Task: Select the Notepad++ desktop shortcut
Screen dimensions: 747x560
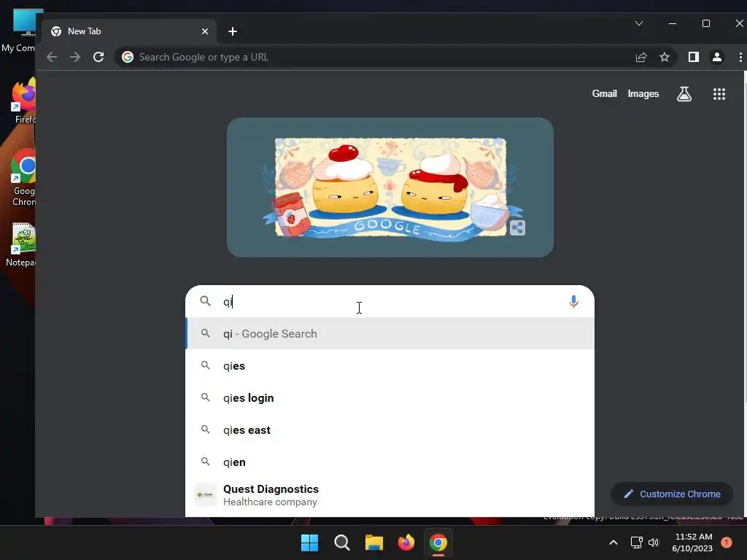Action: [21, 244]
